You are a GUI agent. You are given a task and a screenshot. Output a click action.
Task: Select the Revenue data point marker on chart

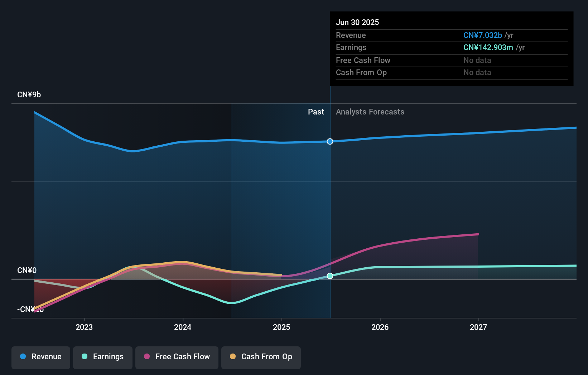330,141
